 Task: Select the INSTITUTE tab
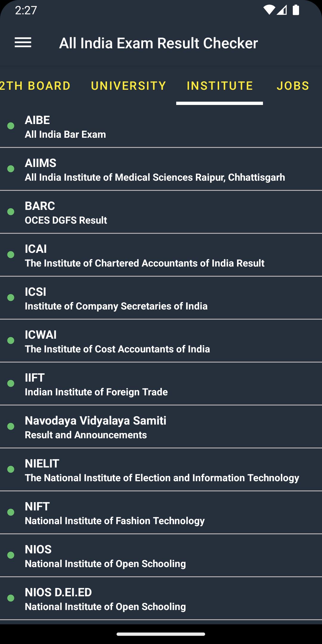point(220,86)
